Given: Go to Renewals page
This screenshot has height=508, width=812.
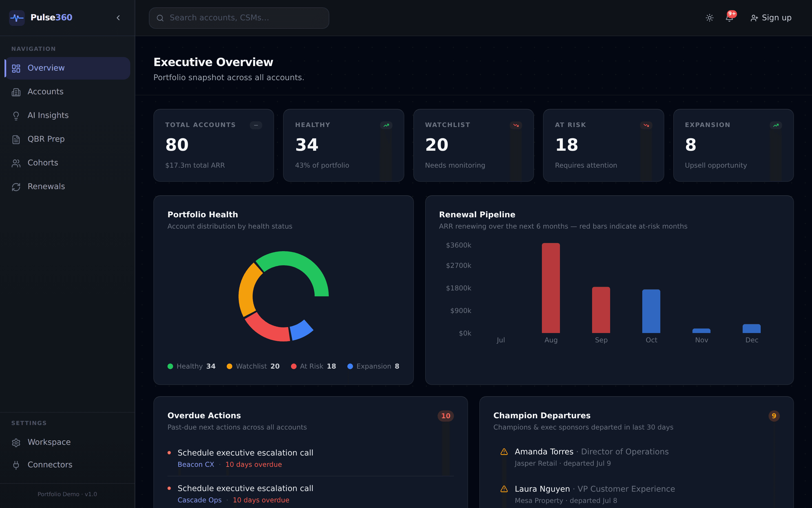Looking at the screenshot, I should (67, 187).
